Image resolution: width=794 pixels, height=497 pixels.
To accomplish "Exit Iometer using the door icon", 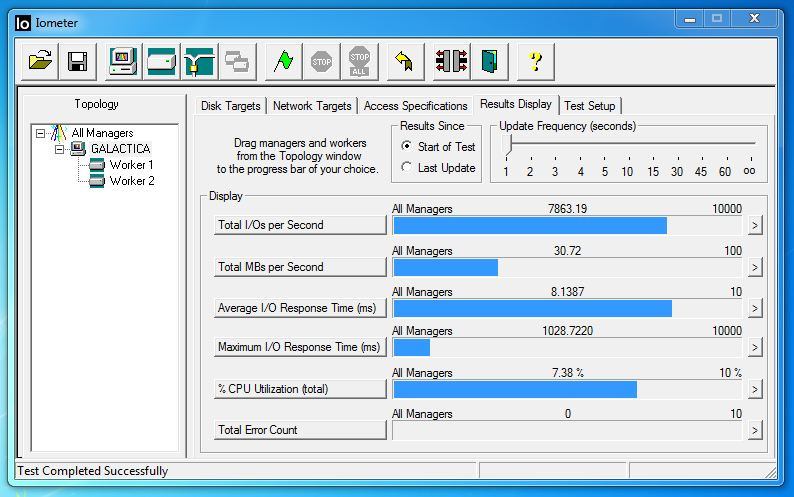I will coord(489,61).
